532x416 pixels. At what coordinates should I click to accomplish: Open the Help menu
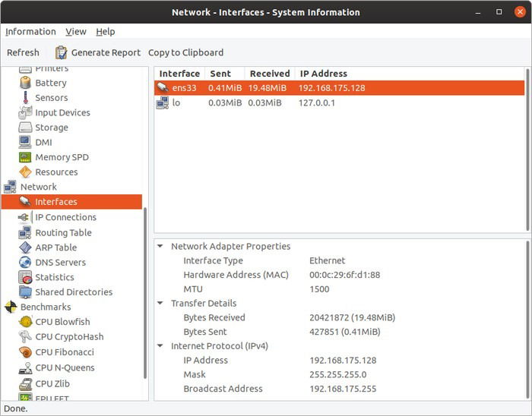(x=106, y=32)
